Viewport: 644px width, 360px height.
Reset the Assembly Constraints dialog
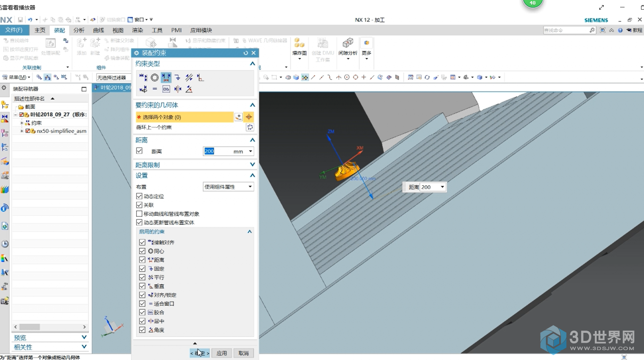[x=246, y=53]
